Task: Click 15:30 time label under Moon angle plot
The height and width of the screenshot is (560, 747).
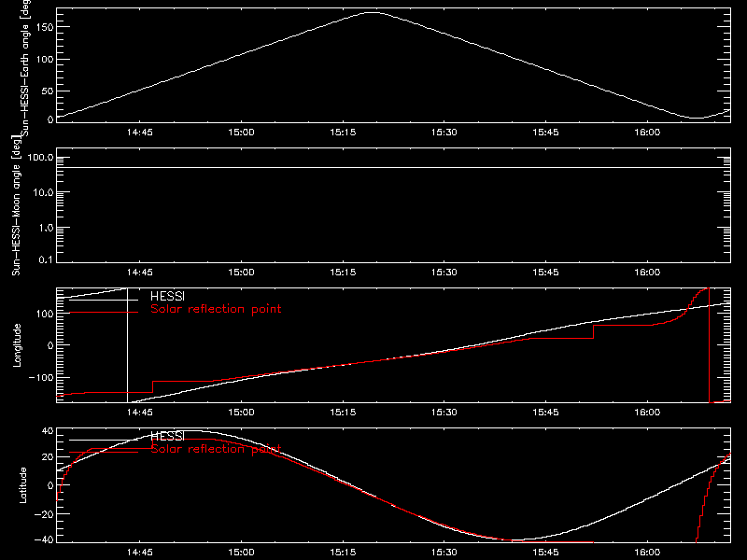Action: [x=444, y=273]
